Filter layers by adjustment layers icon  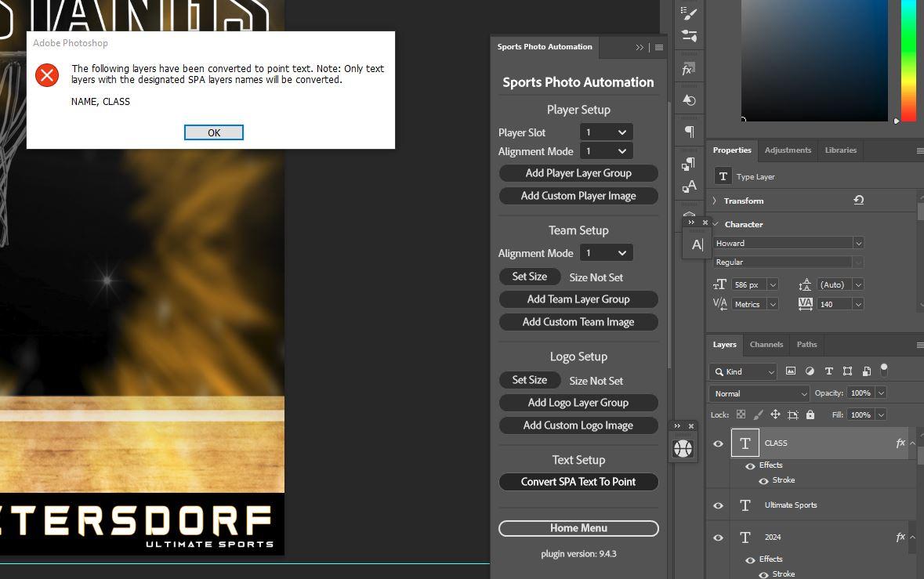810,371
